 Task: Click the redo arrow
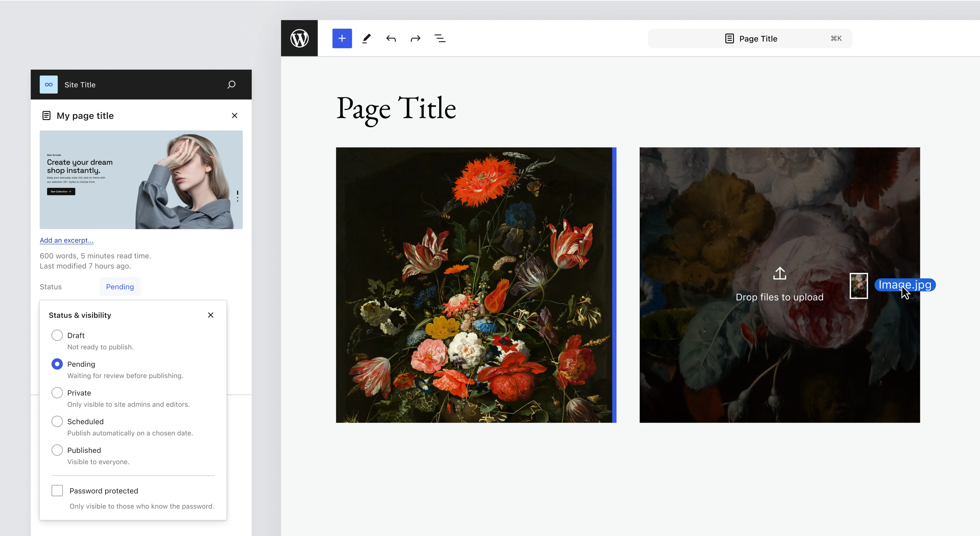[x=415, y=38]
